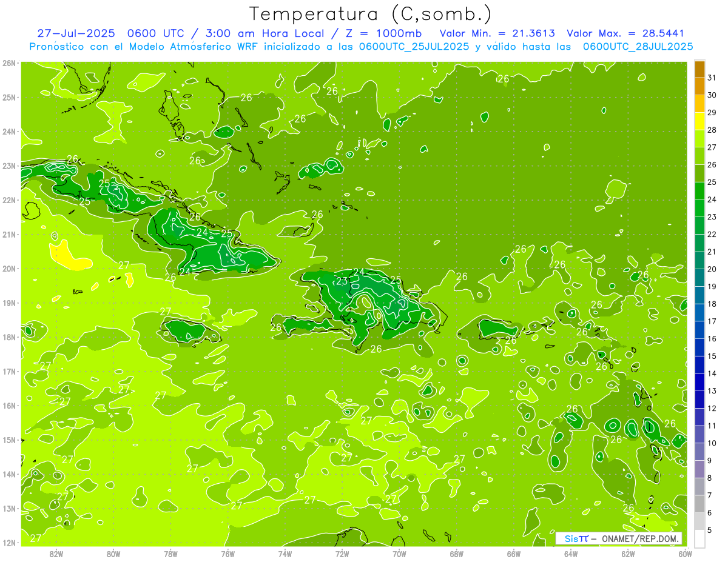728x562 pixels.
Task: Click legend value 8 on the color bar
Action: pyautogui.click(x=710, y=478)
